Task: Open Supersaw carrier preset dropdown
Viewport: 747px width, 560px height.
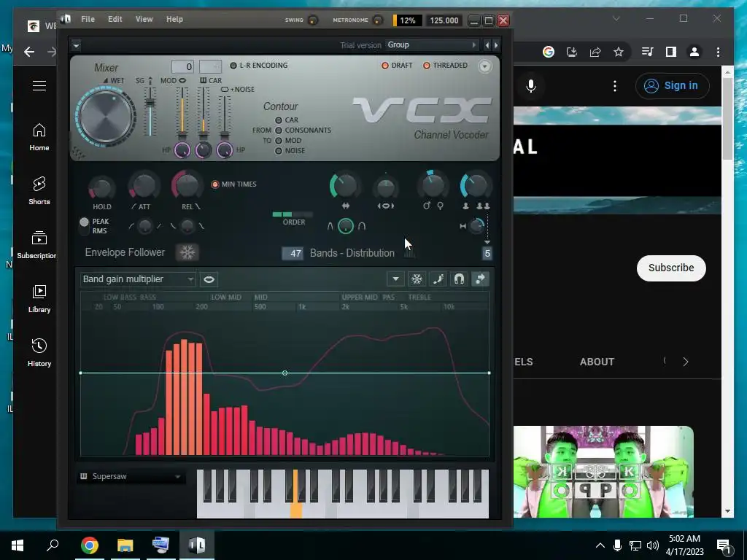Action: point(130,476)
